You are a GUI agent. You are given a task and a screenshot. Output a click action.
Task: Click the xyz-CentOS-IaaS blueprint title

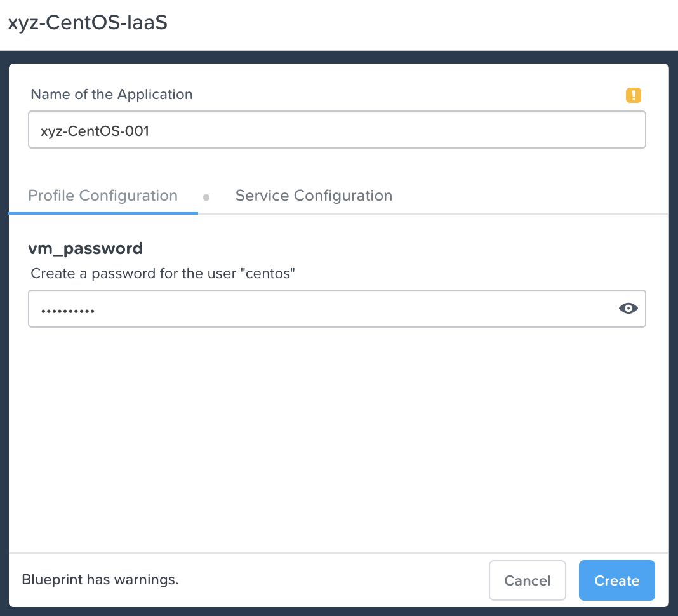coord(88,22)
